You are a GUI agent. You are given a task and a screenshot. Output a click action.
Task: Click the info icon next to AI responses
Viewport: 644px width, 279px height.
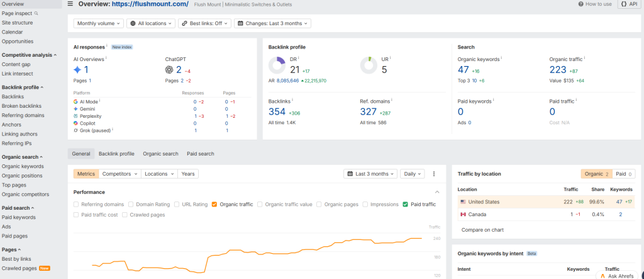coord(107,46)
